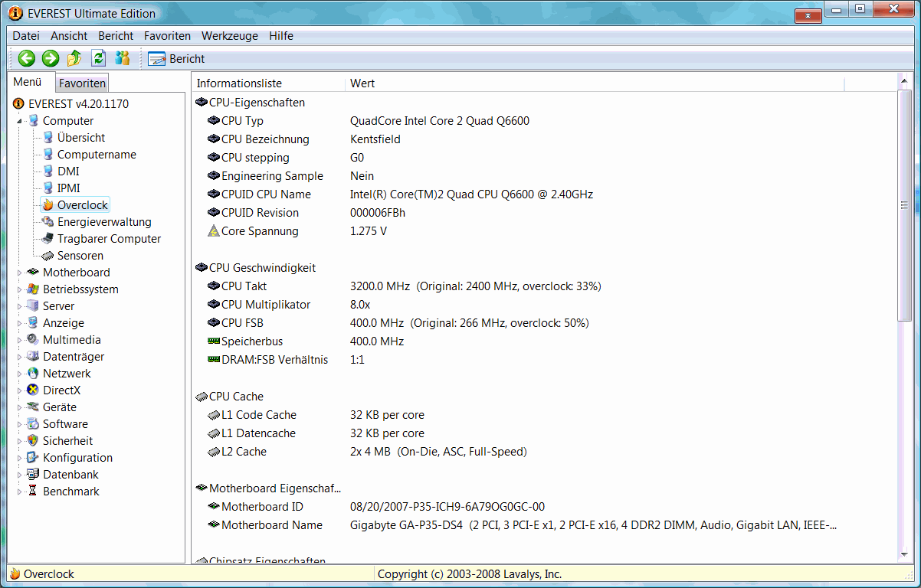Click the Server icon in tree
The image size is (921, 588).
point(33,305)
